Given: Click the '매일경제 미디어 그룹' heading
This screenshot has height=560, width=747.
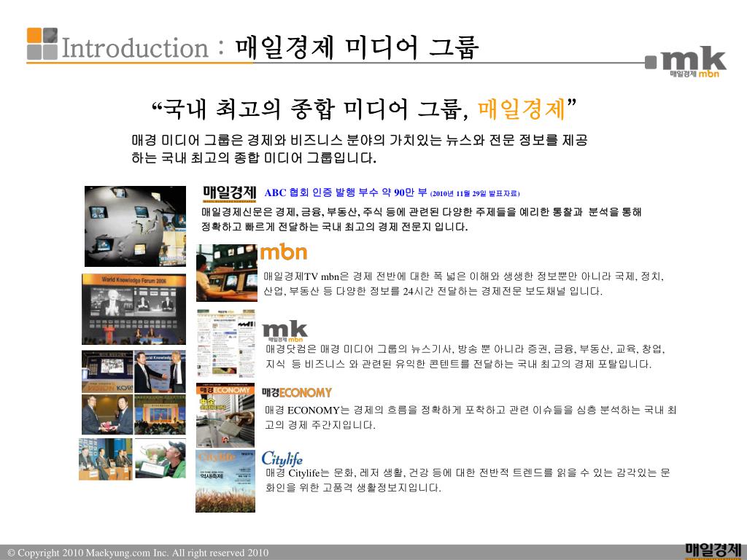Looking at the screenshot, I should point(357,47).
